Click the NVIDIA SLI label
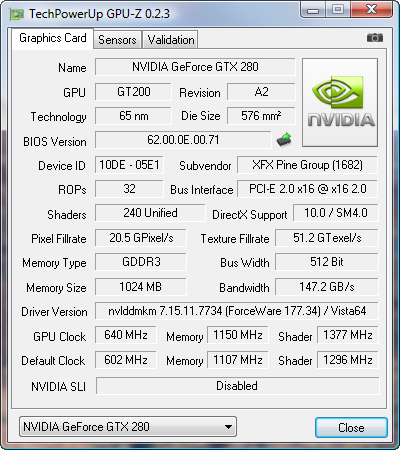Image resolution: width=400 pixels, height=450 pixels. coord(59,387)
